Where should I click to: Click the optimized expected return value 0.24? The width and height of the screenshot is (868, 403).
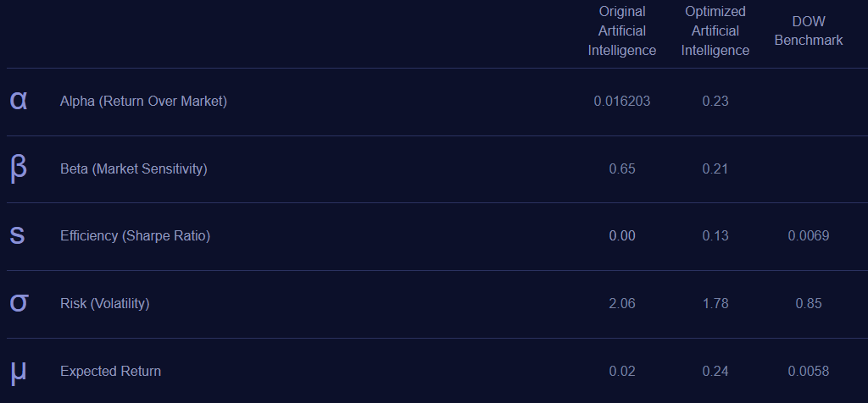click(x=715, y=371)
